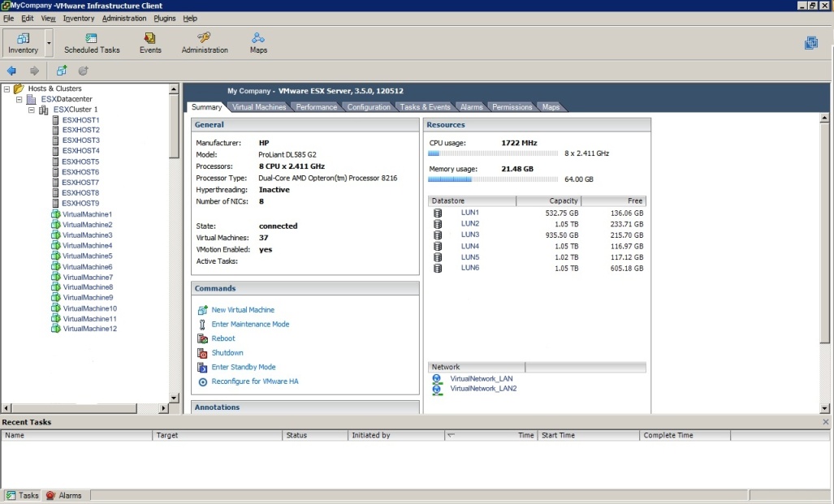Open the Scheduled Tasks toolbar icon
This screenshot has width=834, height=504.
click(92, 38)
